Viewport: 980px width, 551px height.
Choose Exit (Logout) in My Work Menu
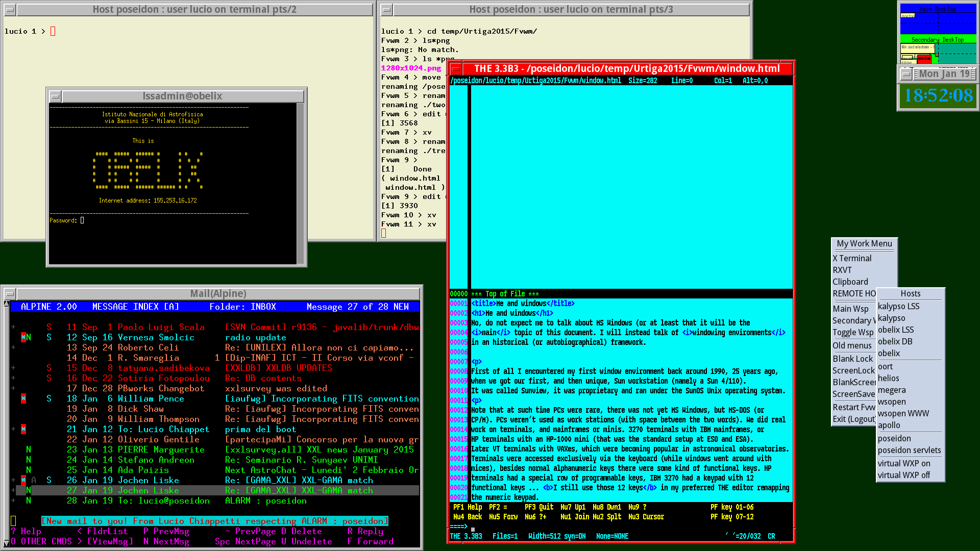coord(854,419)
